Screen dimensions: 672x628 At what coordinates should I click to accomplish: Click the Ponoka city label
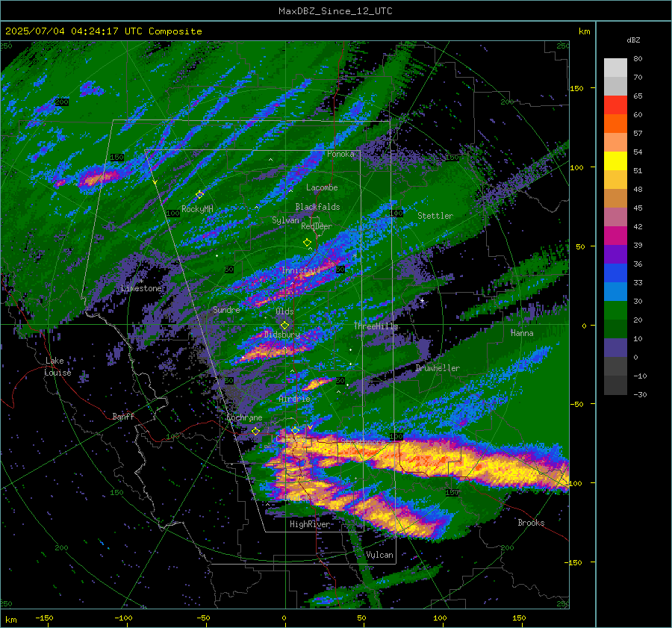(340, 154)
